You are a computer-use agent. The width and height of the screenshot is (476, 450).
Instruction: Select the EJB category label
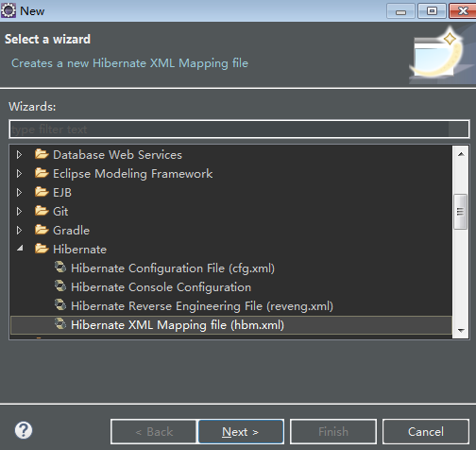click(x=62, y=193)
